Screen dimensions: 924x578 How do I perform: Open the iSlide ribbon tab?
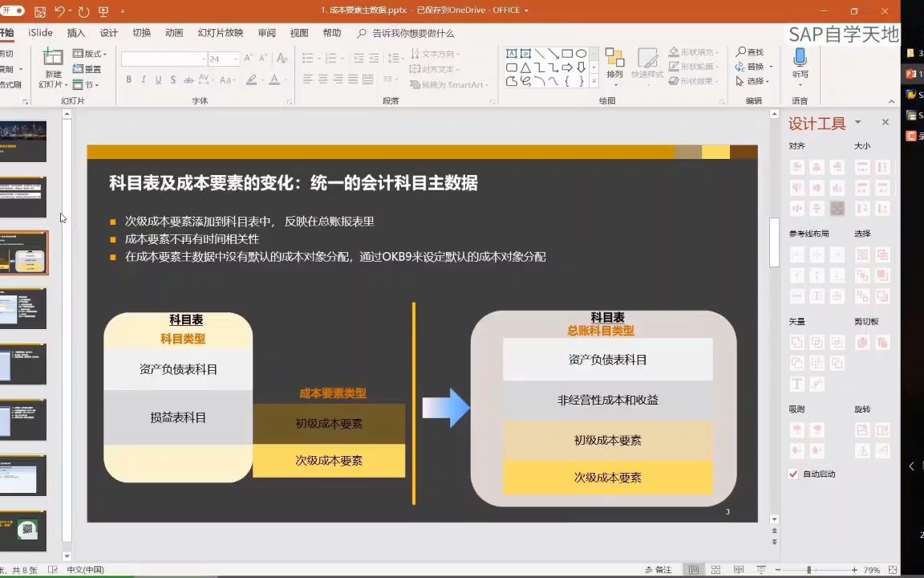click(x=39, y=33)
